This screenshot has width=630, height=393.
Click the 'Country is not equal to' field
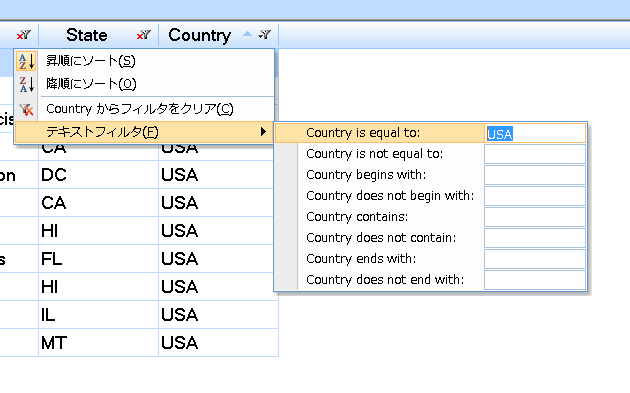[535, 154]
